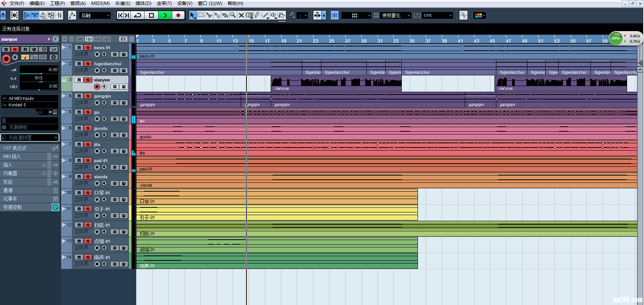
Task: Select the Color paint bucket tool
Action: [281, 15]
